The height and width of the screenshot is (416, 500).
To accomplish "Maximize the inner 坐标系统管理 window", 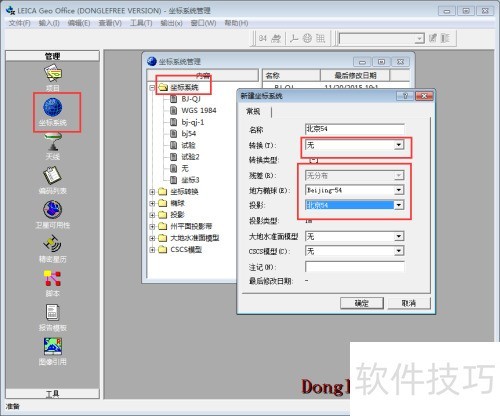I will pos(381,62).
